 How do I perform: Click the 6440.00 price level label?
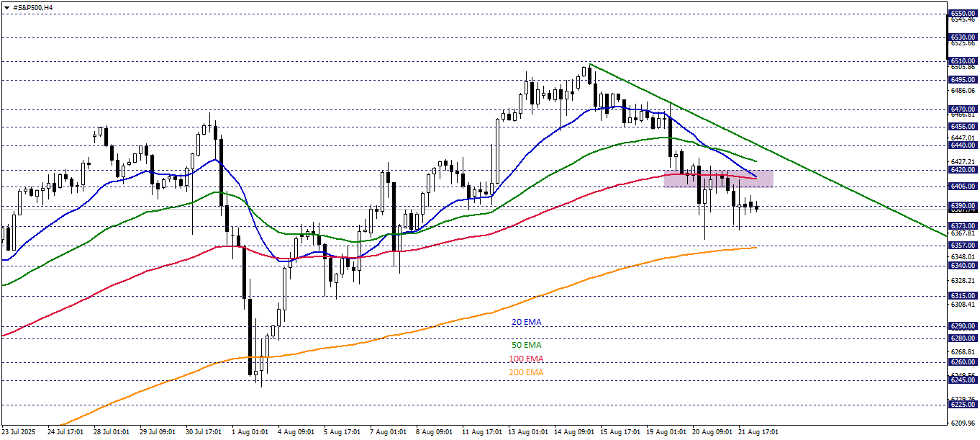click(x=963, y=145)
